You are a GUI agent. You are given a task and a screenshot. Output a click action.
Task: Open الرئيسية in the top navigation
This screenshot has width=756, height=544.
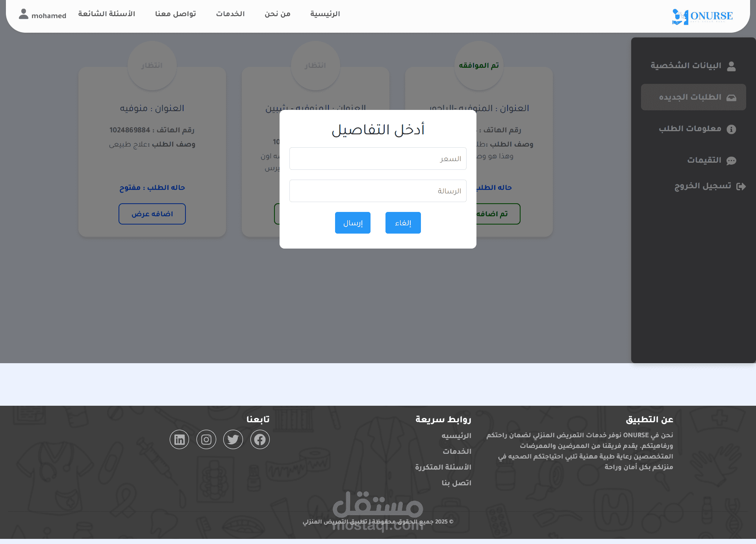coord(325,14)
